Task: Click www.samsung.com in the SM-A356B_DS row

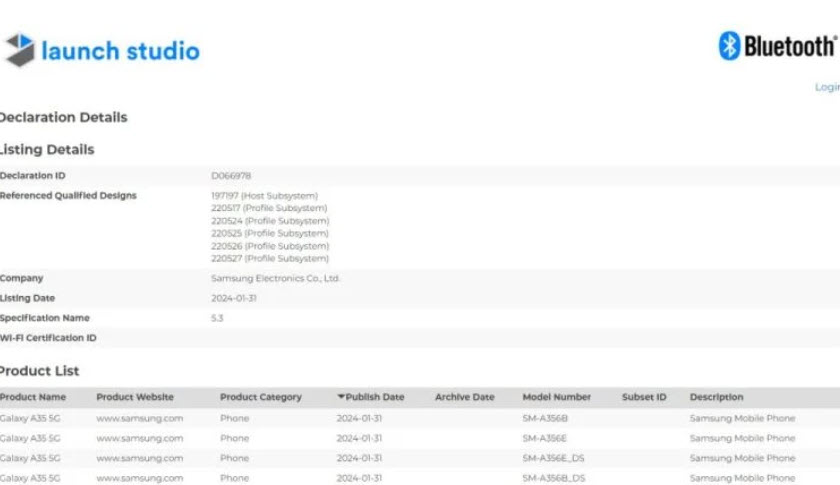Action: [x=140, y=478]
